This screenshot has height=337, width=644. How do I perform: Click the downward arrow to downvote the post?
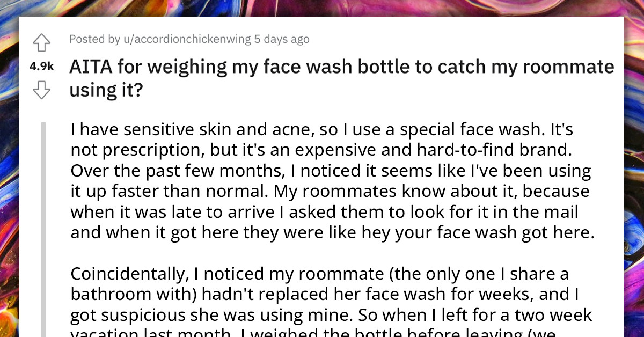coord(42,90)
